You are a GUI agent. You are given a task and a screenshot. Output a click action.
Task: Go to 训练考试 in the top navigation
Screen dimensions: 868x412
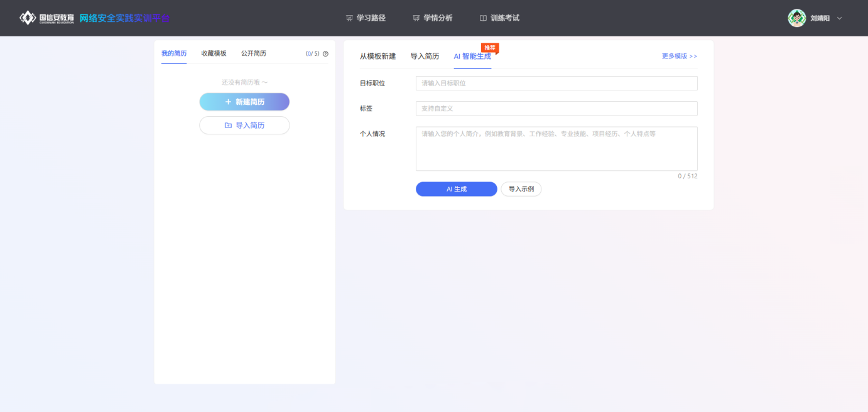(499, 18)
